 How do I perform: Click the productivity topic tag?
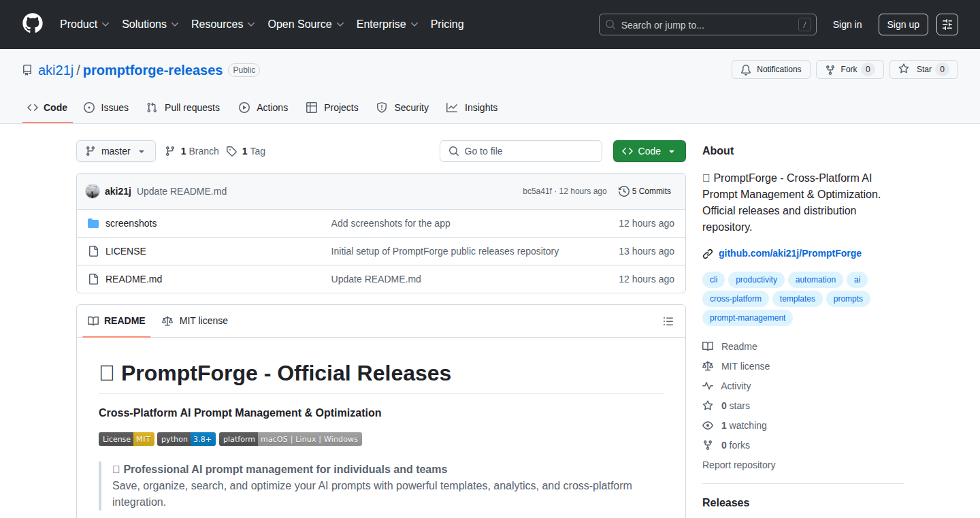[x=756, y=280]
